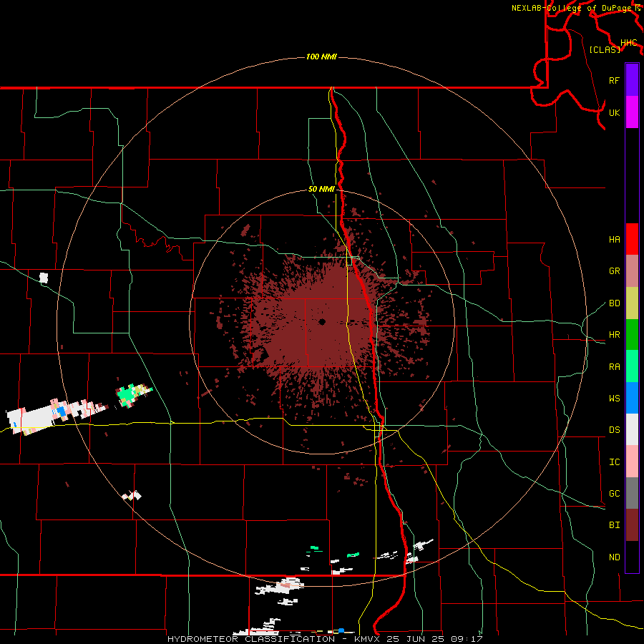Click the HHC product code text

[x=628, y=43]
